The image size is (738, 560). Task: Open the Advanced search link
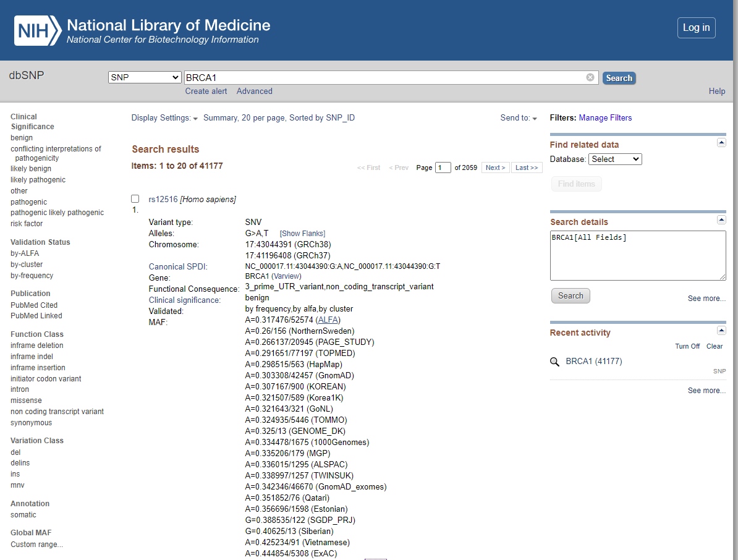[254, 91]
